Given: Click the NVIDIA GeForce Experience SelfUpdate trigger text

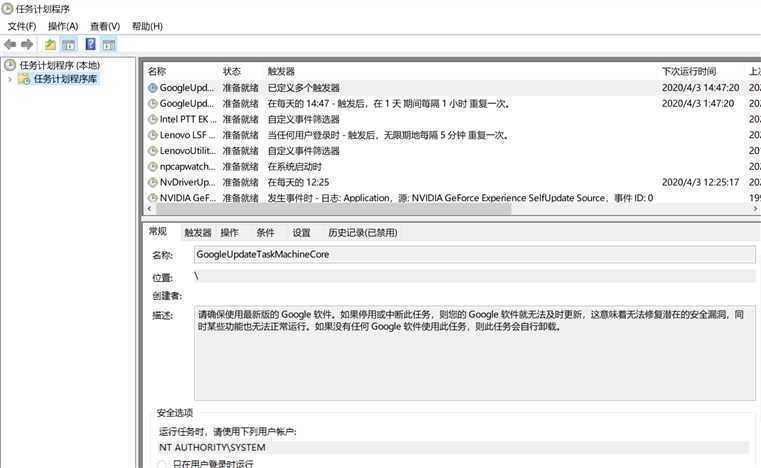Looking at the screenshot, I should click(x=460, y=198).
